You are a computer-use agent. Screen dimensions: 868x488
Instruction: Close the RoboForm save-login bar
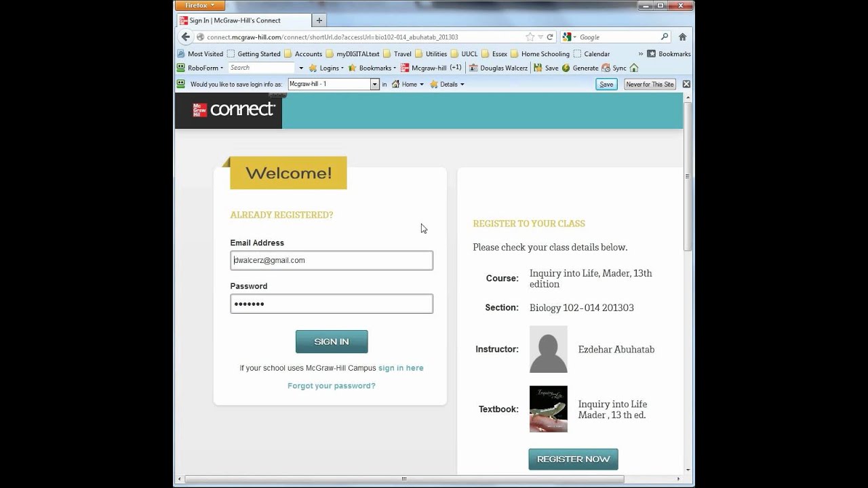686,84
